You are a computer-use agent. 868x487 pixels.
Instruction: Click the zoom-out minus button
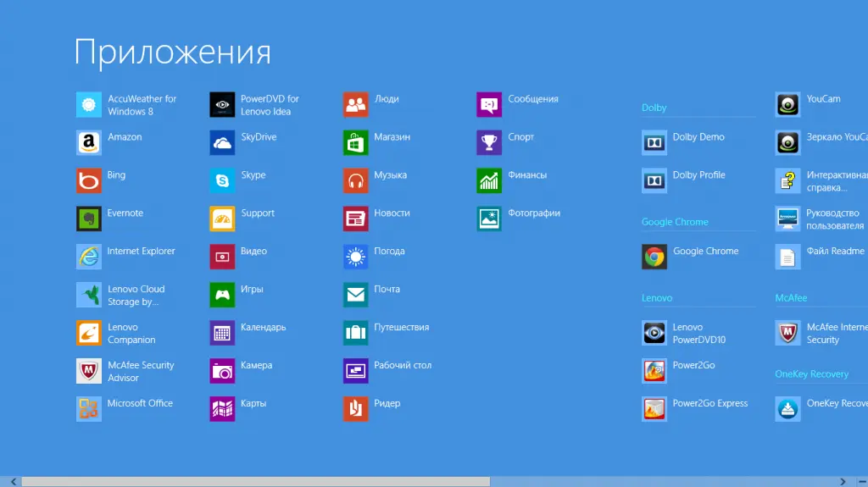pyautogui.click(x=862, y=482)
